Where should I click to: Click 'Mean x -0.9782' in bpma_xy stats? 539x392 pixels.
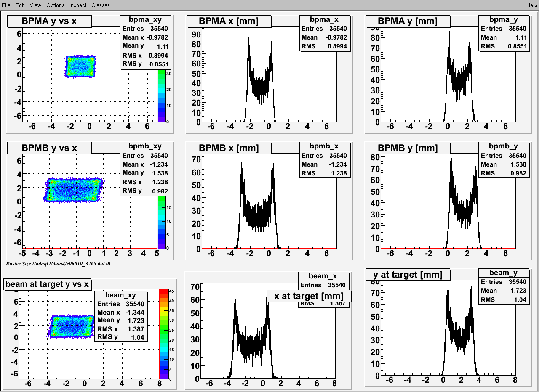pyautogui.click(x=146, y=37)
